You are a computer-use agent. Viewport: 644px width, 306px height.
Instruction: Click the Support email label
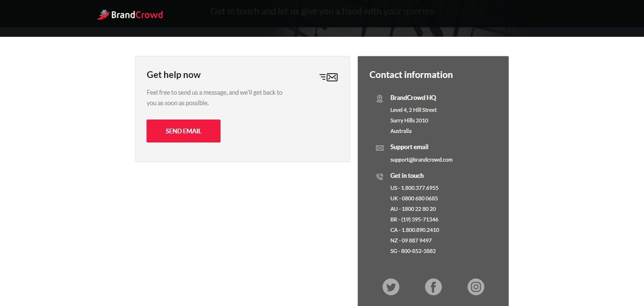click(x=409, y=147)
